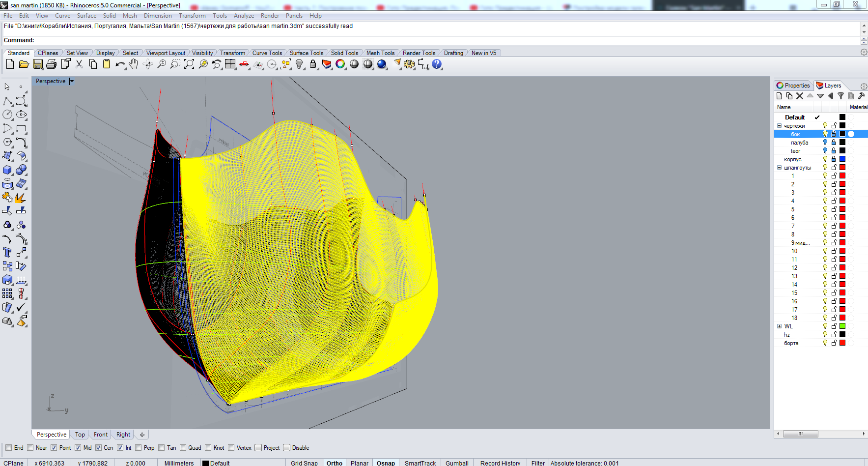This screenshot has width=868, height=466.
Task: Click the SmartTrack status bar button
Action: click(420, 463)
